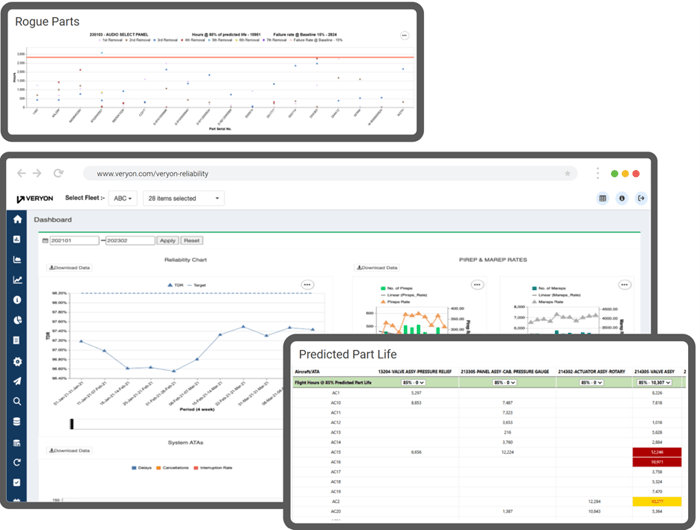Click the Apply button
This screenshot has width=700, height=530.
pyautogui.click(x=167, y=241)
